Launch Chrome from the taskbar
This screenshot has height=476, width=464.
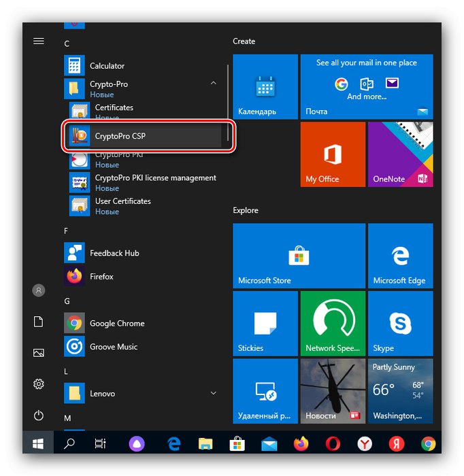pos(428,443)
